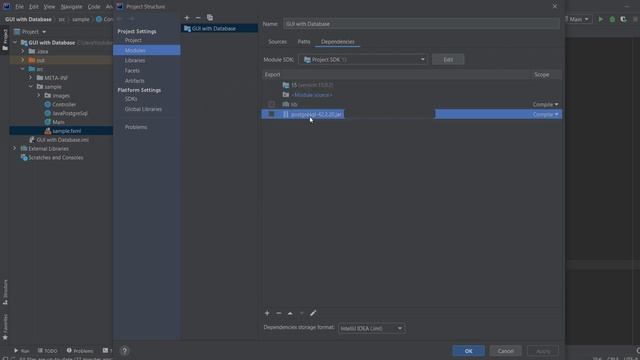This screenshot has width=640, height=360.
Task: Select Controller class in project tree
Action: tap(64, 104)
